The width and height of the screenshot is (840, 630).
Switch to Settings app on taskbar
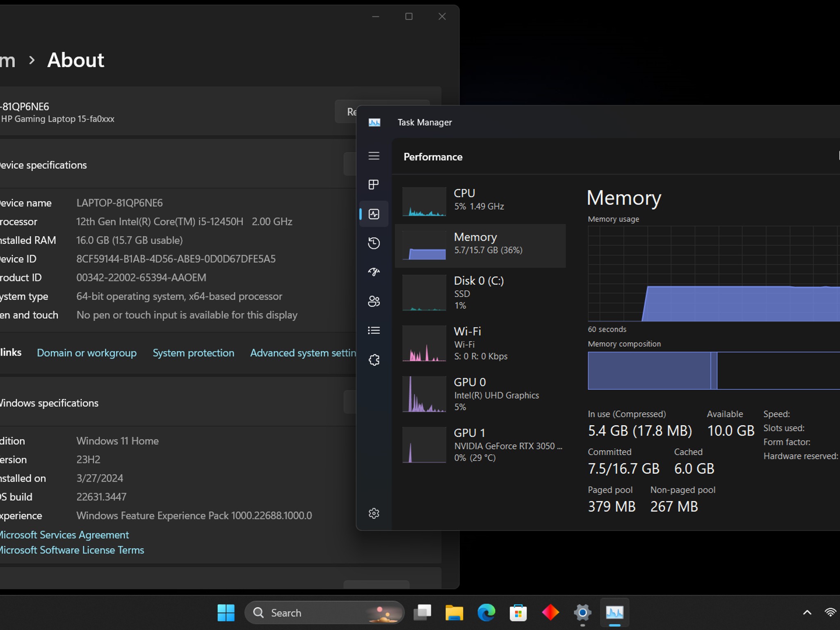click(582, 613)
